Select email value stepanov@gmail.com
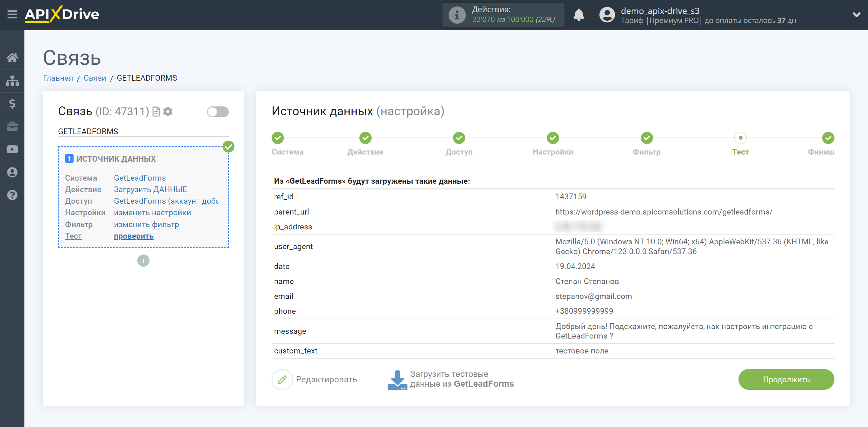The width and height of the screenshot is (868, 427). tap(593, 296)
